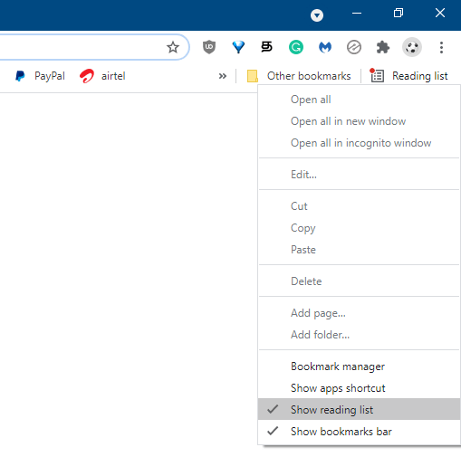Image resolution: width=461 pixels, height=476 pixels.
Task: Choose Add page... menu entry
Action: [x=359, y=313]
